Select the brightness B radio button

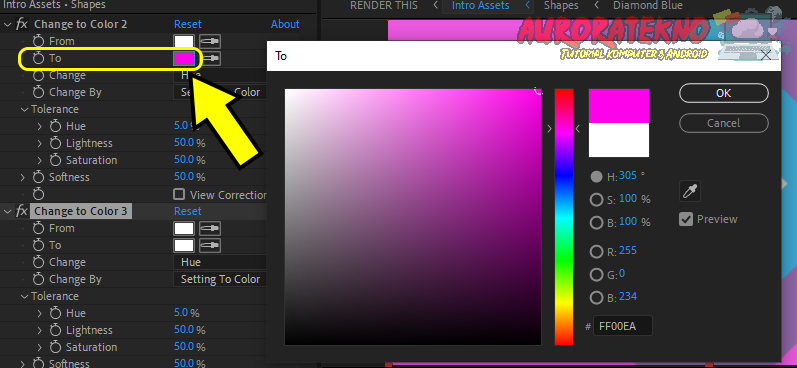[596, 223]
